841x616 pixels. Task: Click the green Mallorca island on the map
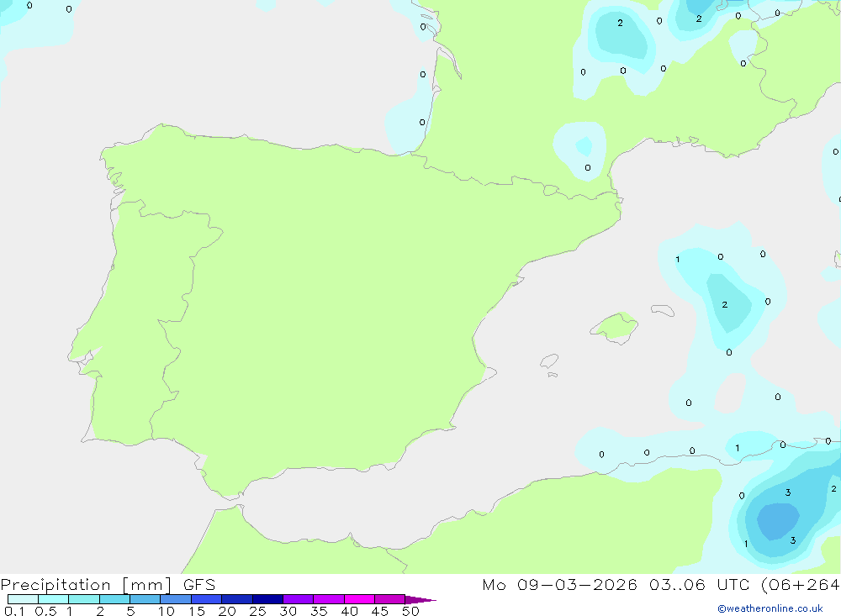pos(615,327)
